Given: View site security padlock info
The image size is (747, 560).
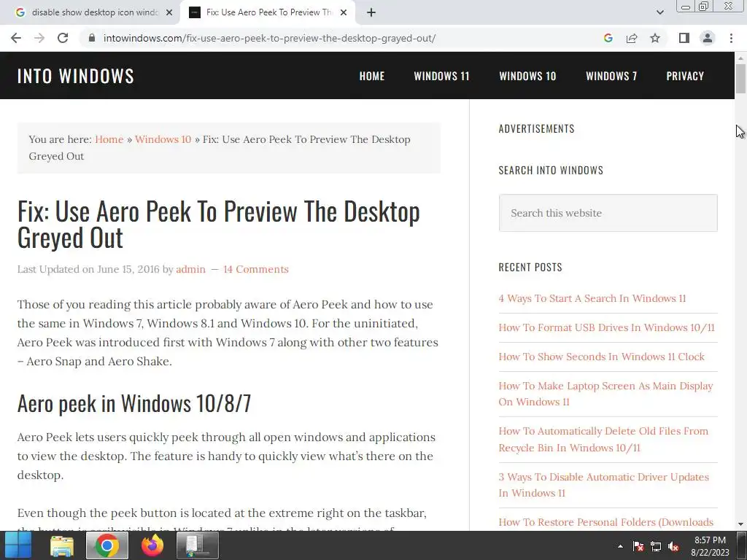Looking at the screenshot, I should (92, 38).
